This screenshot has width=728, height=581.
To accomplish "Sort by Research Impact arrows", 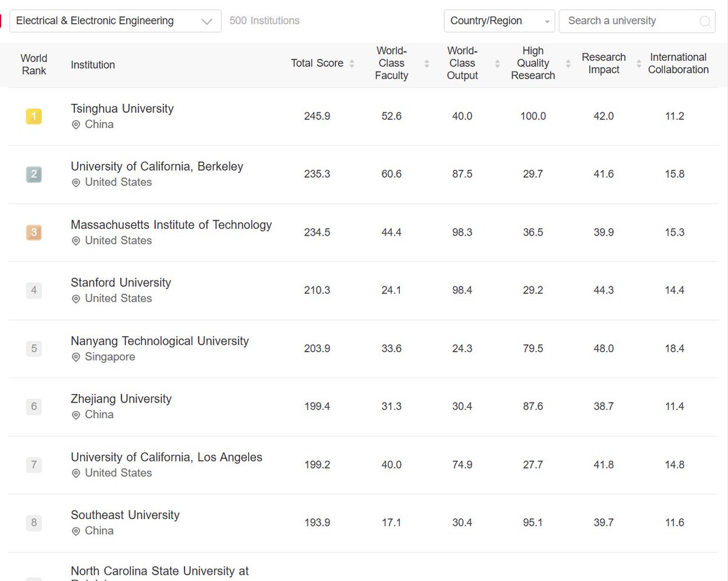I will (639, 64).
